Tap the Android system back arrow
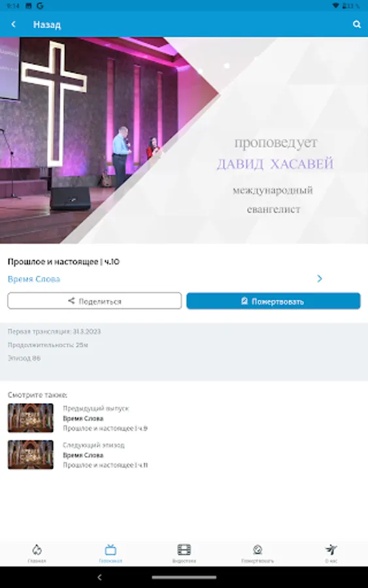The image size is (368, 588). 99,578
